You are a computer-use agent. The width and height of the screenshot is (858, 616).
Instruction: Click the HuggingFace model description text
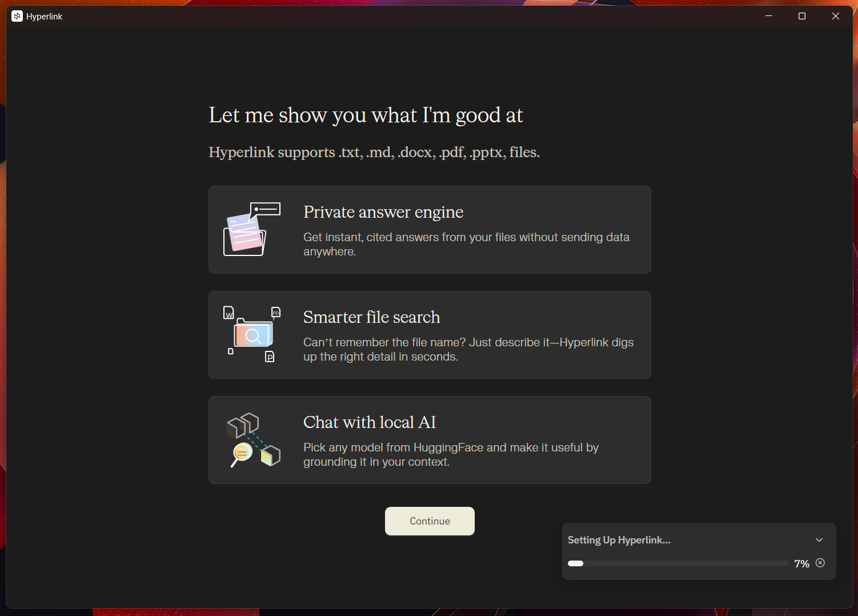[450, 454]
